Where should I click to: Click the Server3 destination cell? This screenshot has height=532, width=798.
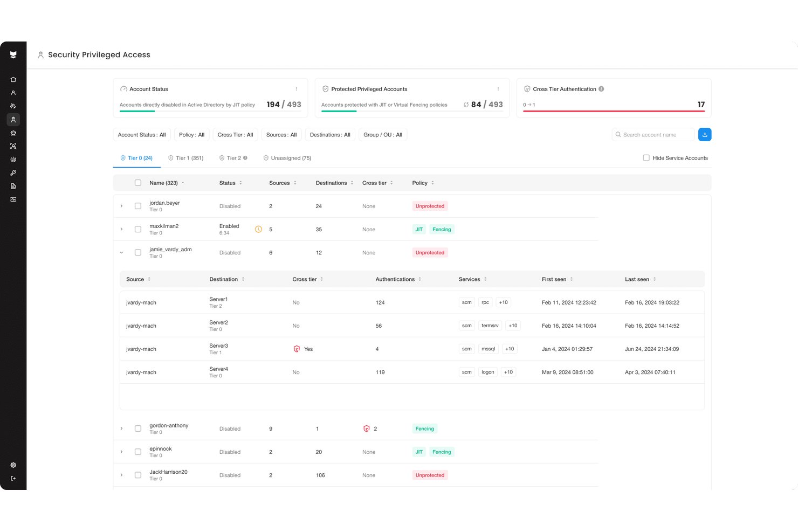(x=219, y=349)
